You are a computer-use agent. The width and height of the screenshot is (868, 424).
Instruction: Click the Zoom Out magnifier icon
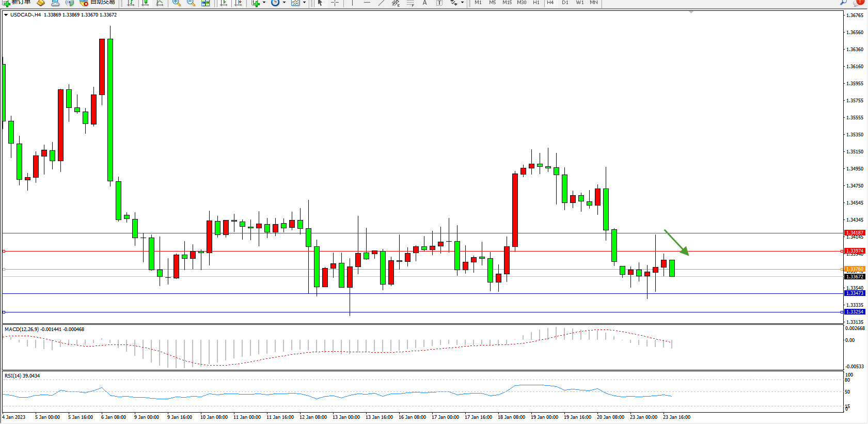(x=191, y=3)
